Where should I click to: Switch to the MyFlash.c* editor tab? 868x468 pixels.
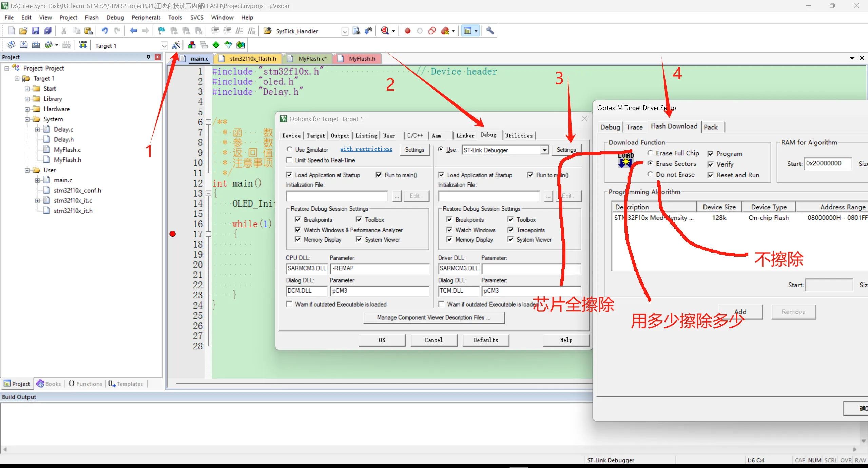click(308, 59)
